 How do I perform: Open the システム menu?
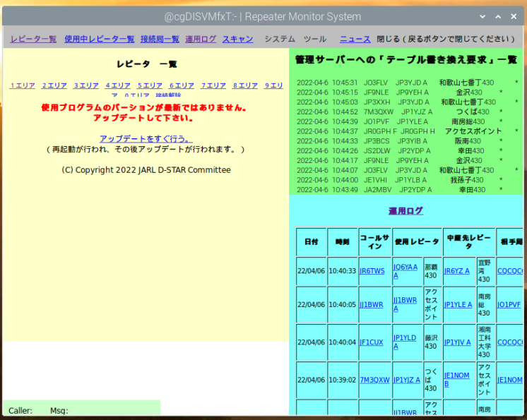(x=280, y=39)
